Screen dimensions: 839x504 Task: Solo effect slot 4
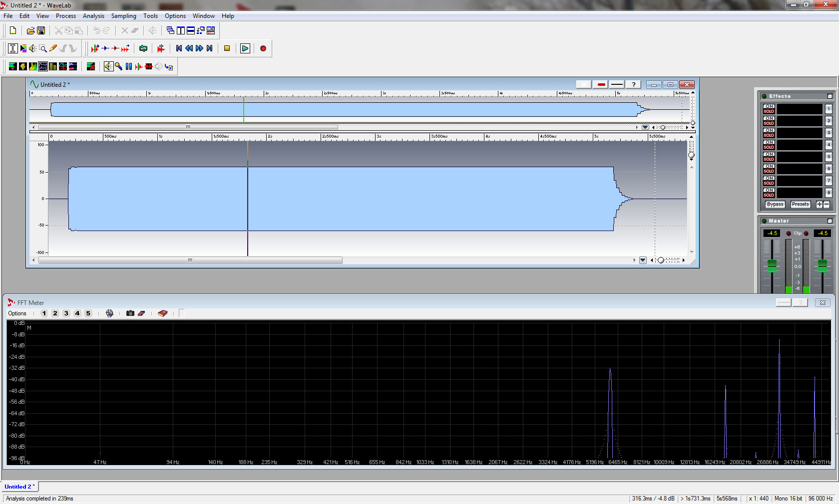click(x=769, y=147)
